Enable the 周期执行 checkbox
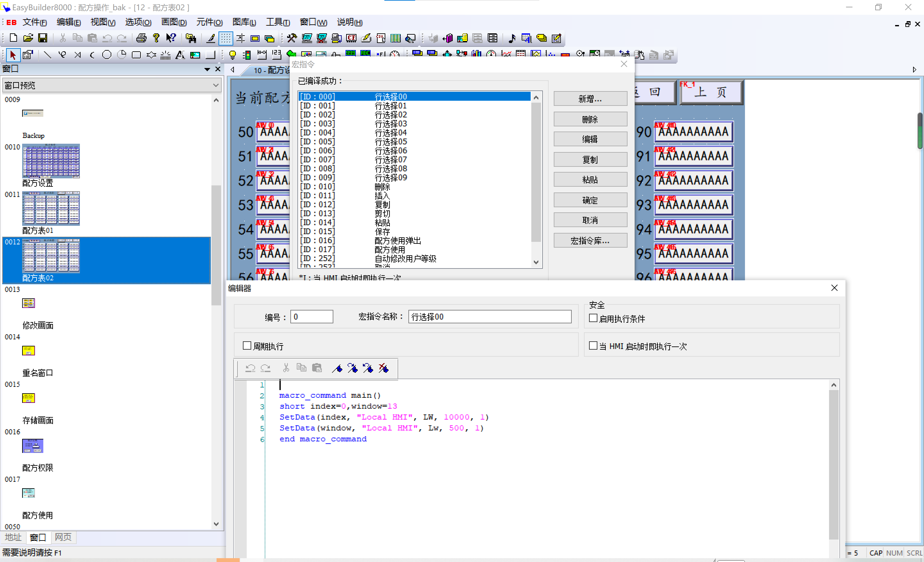Screen dimensions: 924x562 [x=247, y=346]
